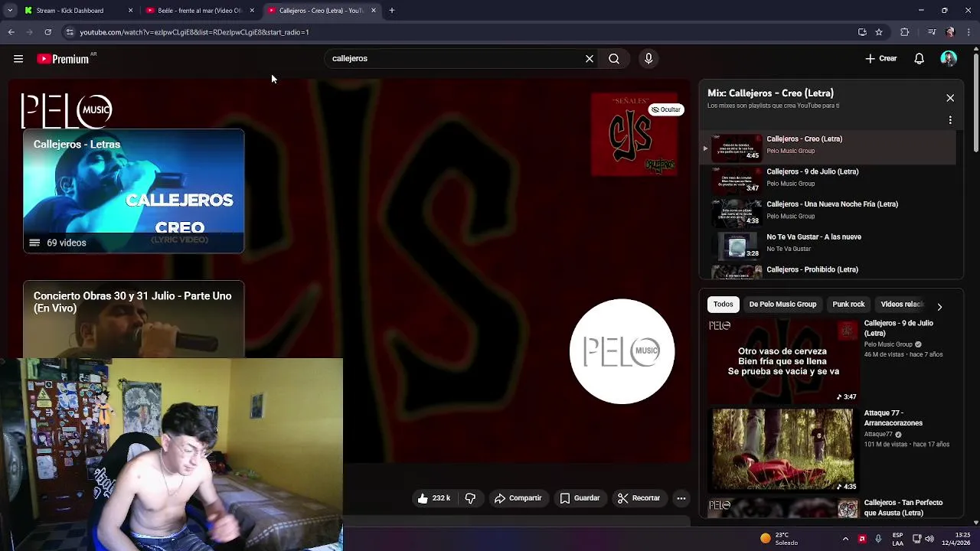Open Pelo Music Group channel link in recommendations
The image size is (980, 551).
(888, 345)
